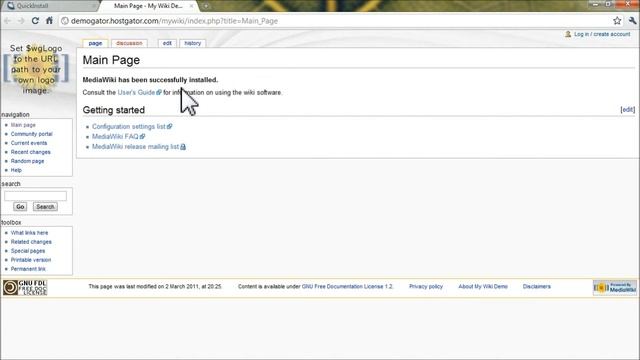This screenshot has height=360, width=640.
Task: Click Log in / create account link
Action: click(x=602, y=34)
